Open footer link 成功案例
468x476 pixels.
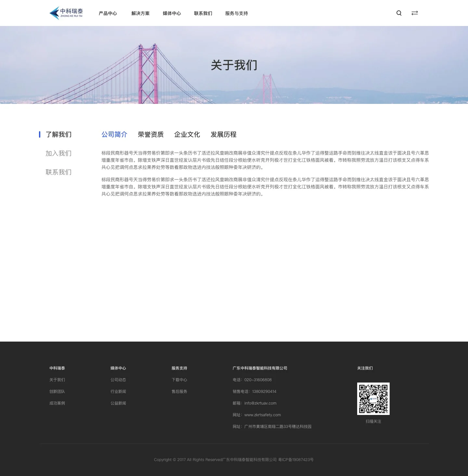[57, 403]
